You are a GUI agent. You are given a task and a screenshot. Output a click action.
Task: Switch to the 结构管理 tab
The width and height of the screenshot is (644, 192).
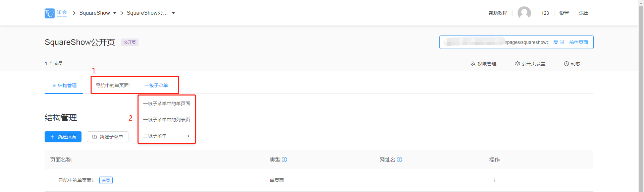pyautogui.click(x=64, y=85)
